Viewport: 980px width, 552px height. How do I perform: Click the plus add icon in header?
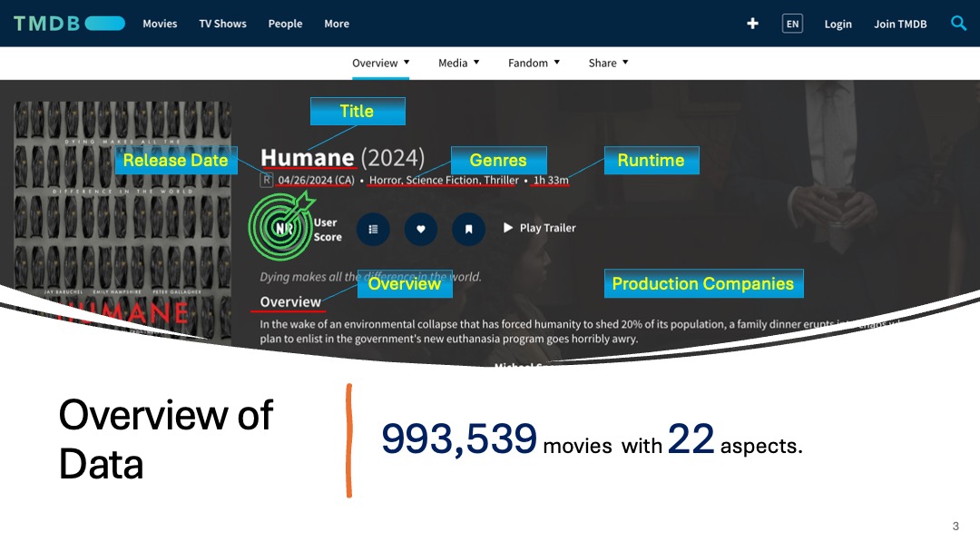point(752,24)
